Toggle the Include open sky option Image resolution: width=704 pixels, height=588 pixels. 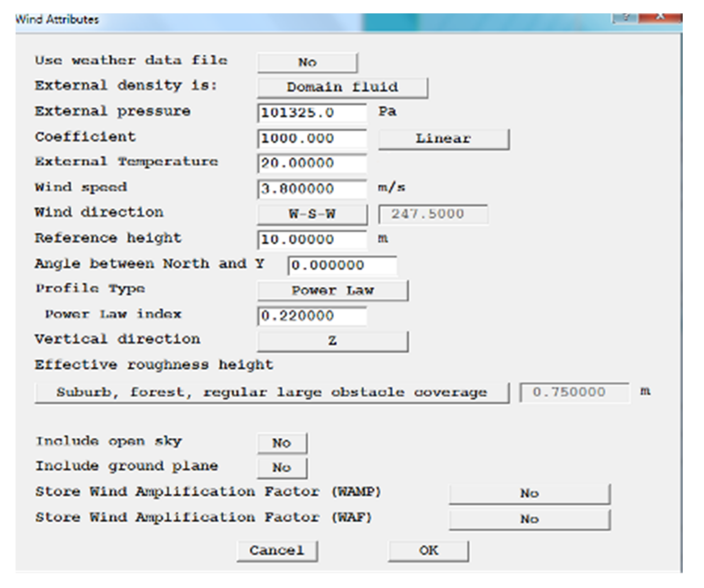[x=282, y=443]
